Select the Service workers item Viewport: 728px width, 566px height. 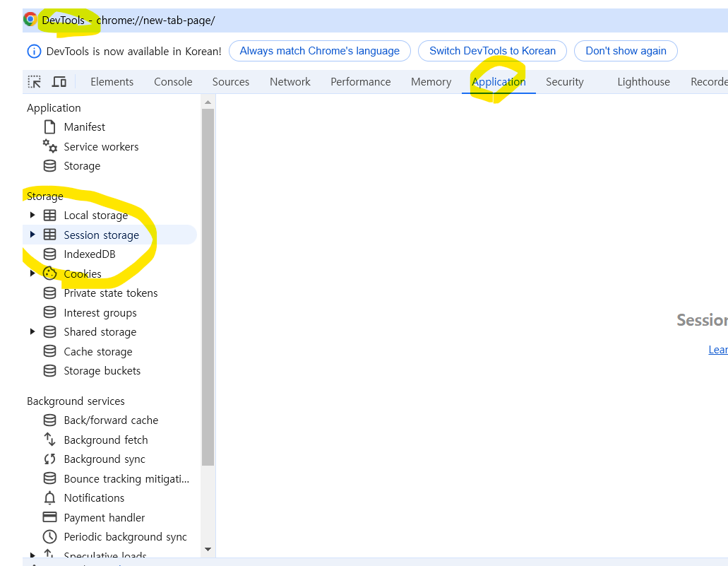point(101,147)
